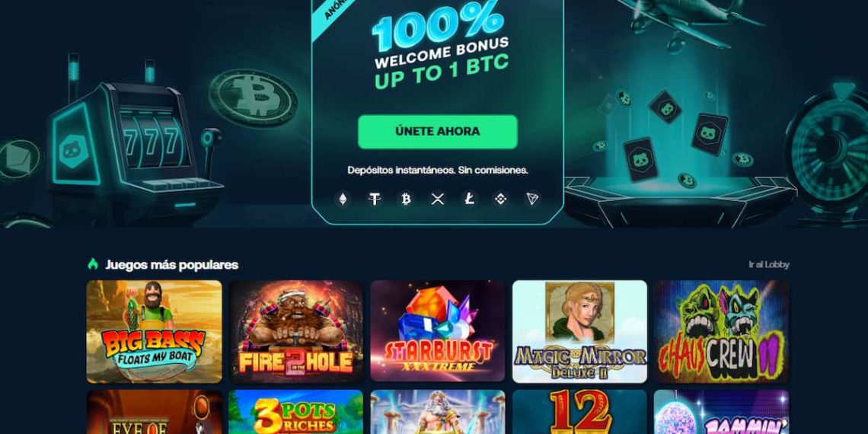Click the Juegos más populares heading
Image resolution: width=868 pixels, height=434 pixels.
(171, 265)
